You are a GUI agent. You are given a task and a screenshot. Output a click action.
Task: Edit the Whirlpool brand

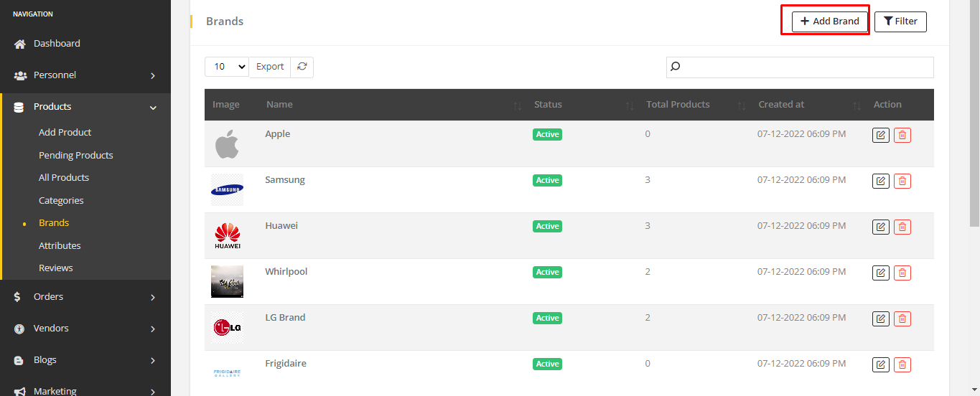click(x=881, y=273)
